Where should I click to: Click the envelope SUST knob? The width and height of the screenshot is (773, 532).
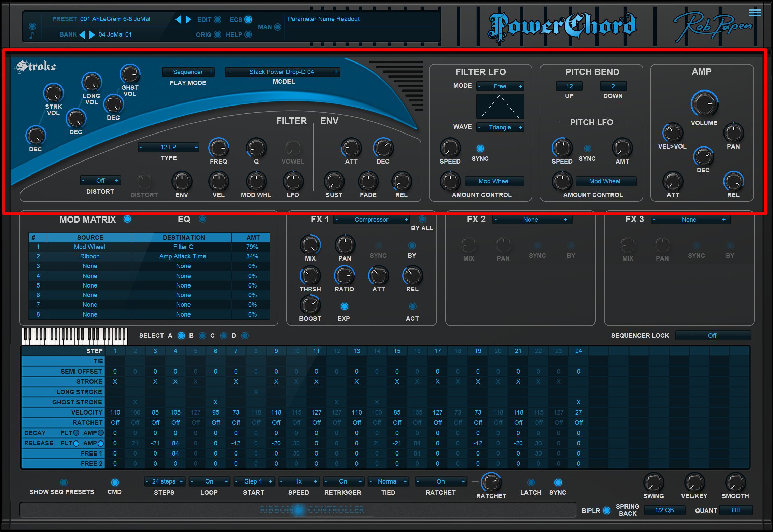coord(334,181)
